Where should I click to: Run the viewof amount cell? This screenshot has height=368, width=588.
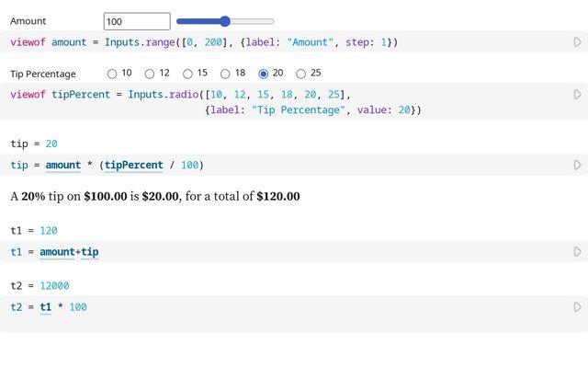[578, 42]
